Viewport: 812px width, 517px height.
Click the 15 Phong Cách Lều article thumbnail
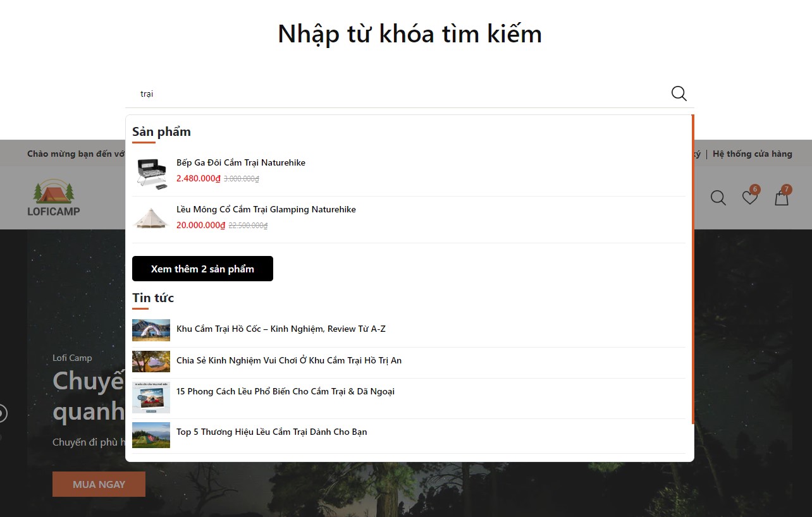(x=151, y=398)
